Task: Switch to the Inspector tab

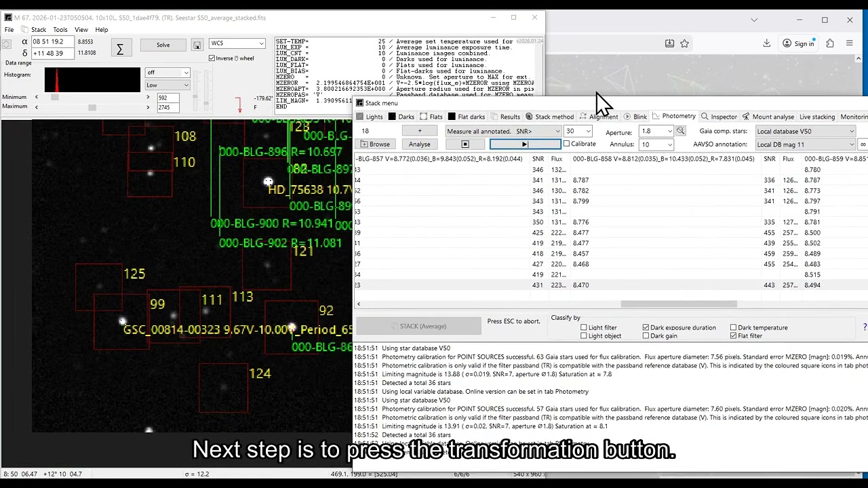Action: 719,117
